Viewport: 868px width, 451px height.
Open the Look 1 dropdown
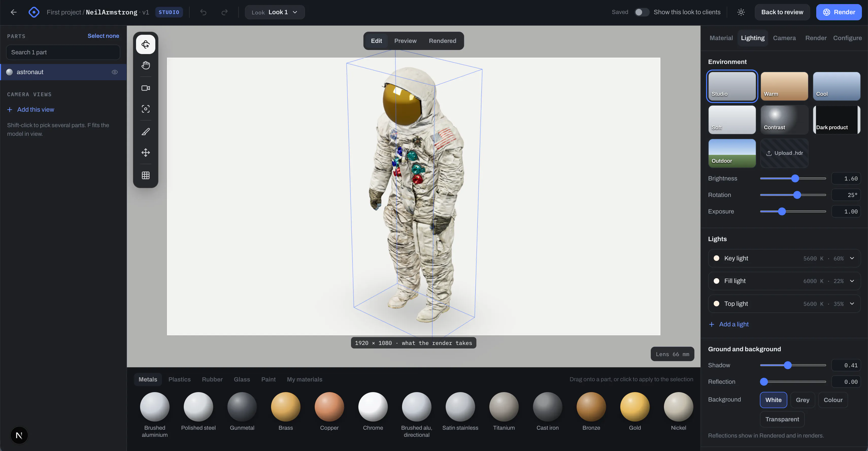pos(275,12)
